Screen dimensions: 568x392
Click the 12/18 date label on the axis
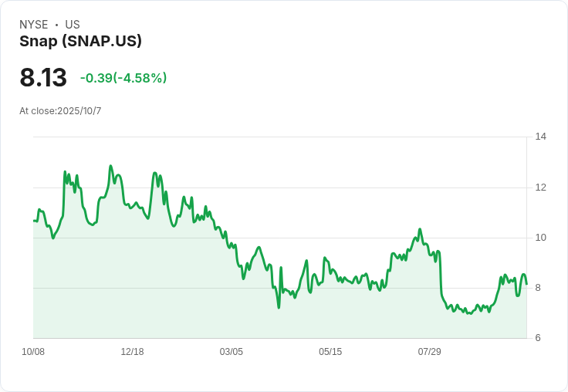point(132,352)
